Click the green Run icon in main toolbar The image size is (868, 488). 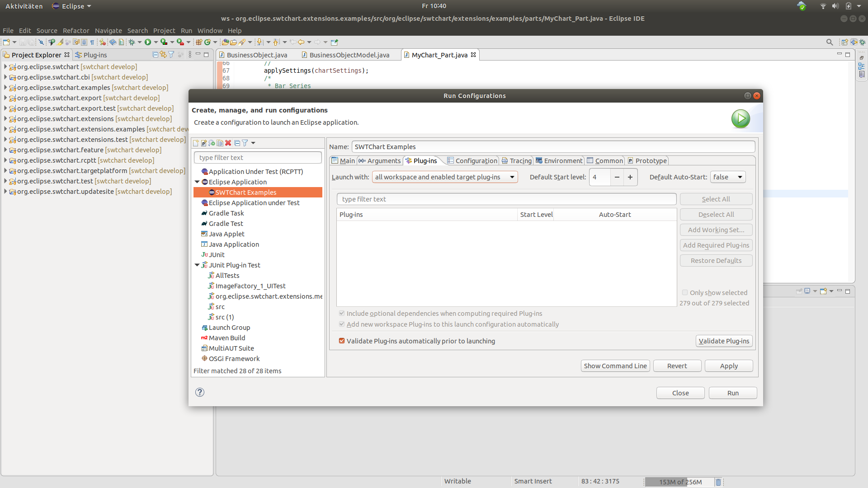pos(148,42)
